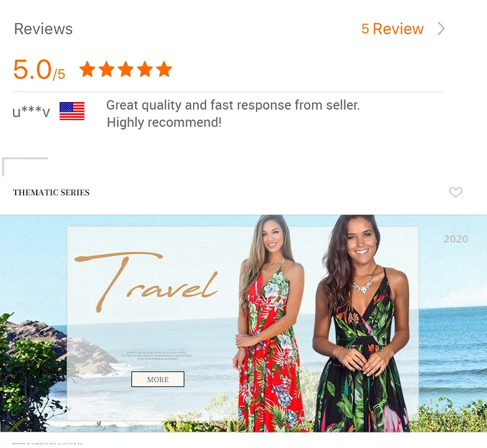Screen dimensions: 487x448
Task: Select the second orange rating star
Action: click(x=106, y=69)
